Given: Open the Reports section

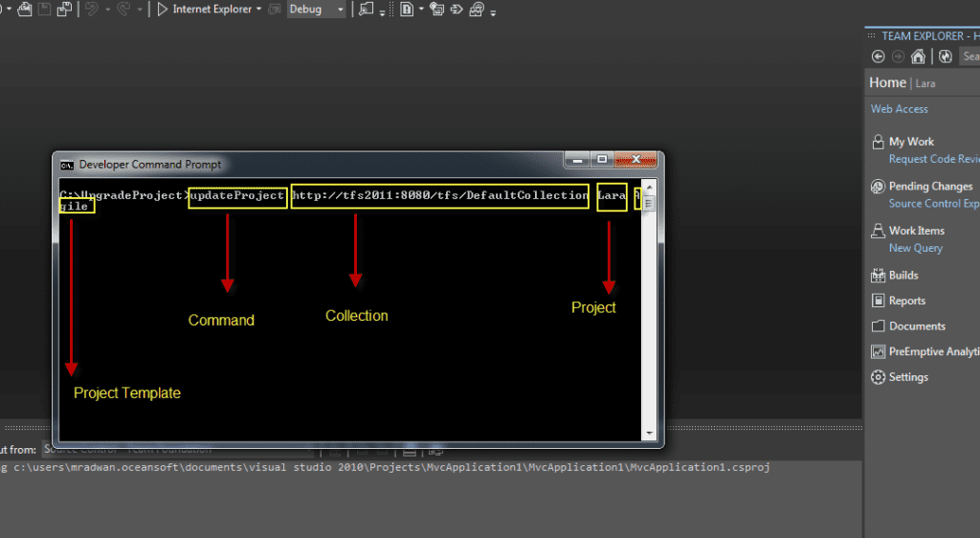Looking at the screenshot, I should 906,301.
